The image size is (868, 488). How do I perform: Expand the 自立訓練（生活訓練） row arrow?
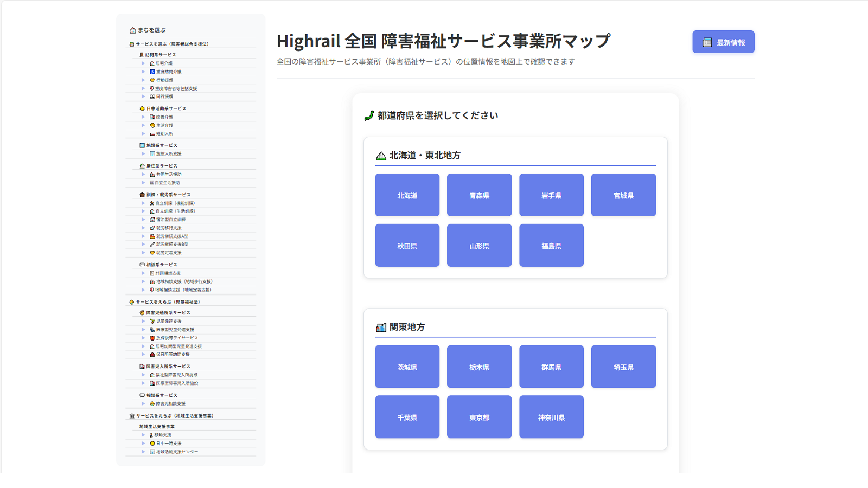tap(143, 211)
